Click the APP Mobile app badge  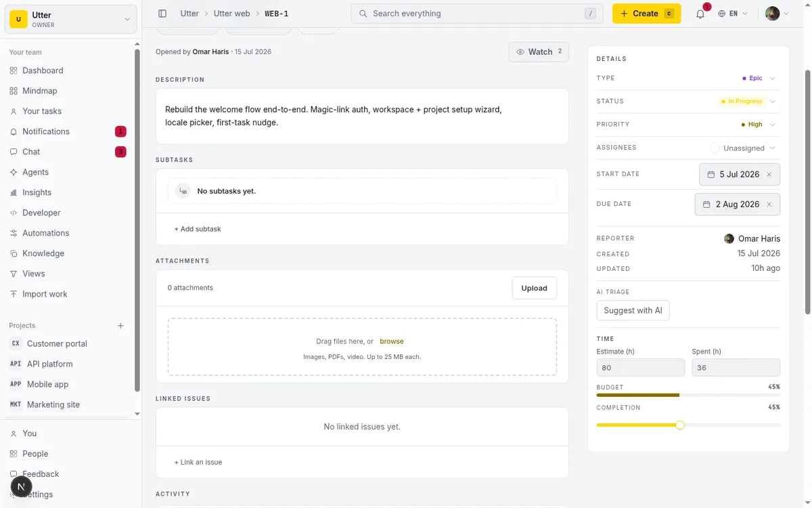click(x=16, y=384)
